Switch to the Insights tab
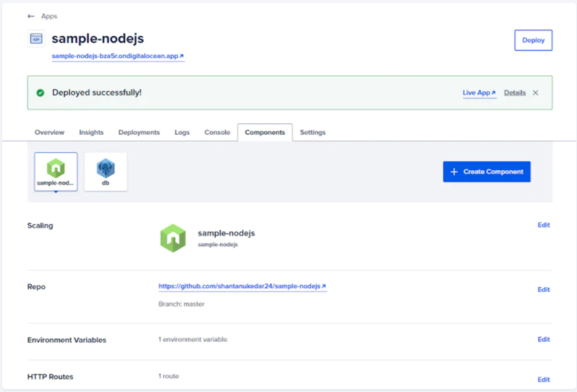The height and width of the screenshot is (392, 577). click(91, 132)
